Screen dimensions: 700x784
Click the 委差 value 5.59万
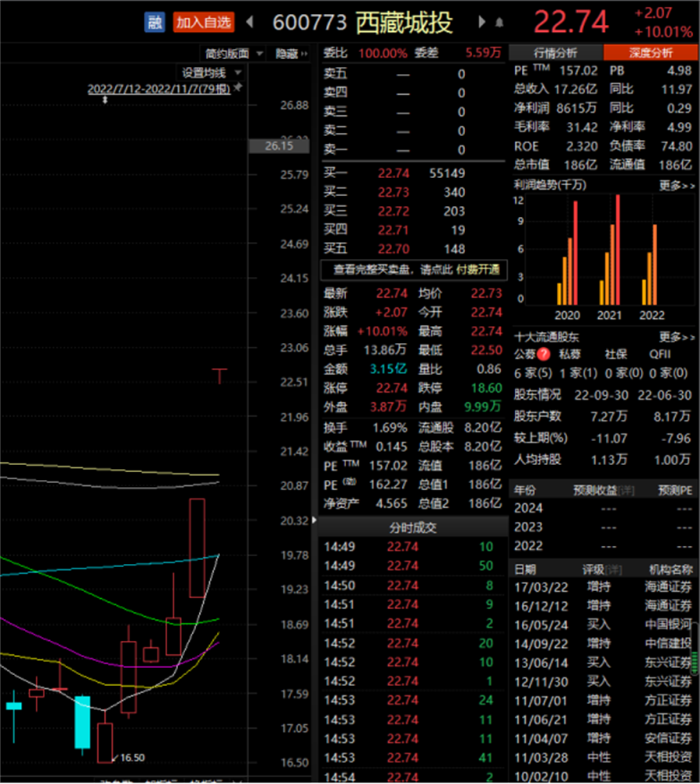[x=483, y=53]
